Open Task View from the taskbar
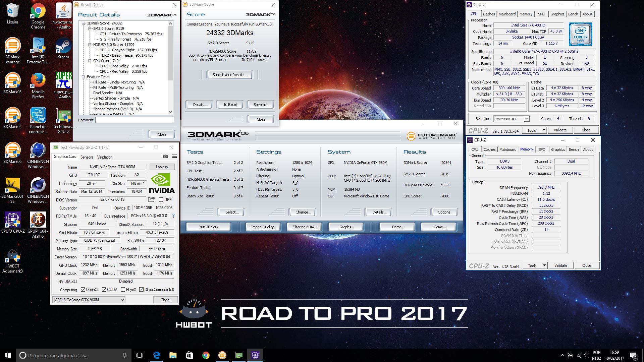The width and height of the screenshot is (644, 362). click(140, 355)
